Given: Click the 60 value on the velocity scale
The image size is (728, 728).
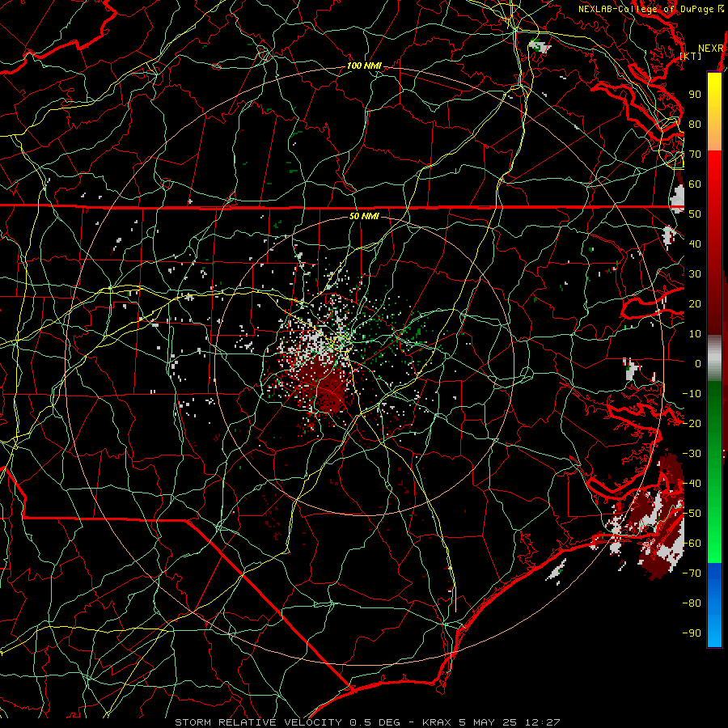Looking at the screenshot, I should coord(695,184).
